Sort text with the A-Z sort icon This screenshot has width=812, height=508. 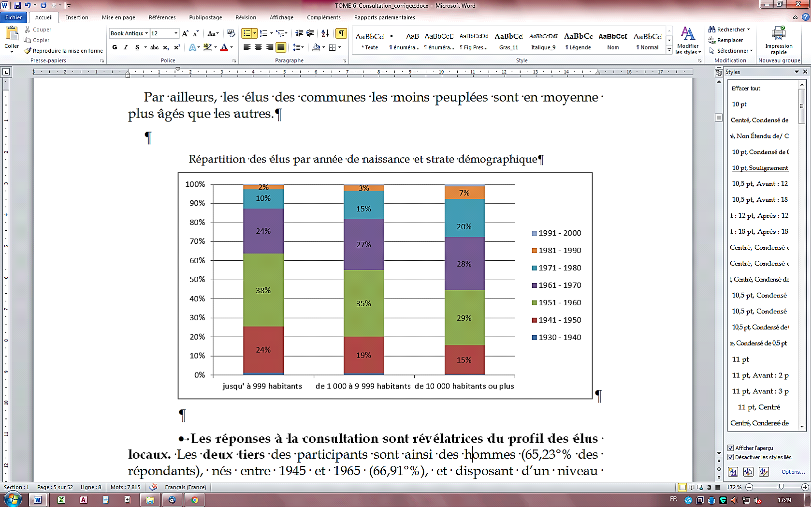[325, 33]
